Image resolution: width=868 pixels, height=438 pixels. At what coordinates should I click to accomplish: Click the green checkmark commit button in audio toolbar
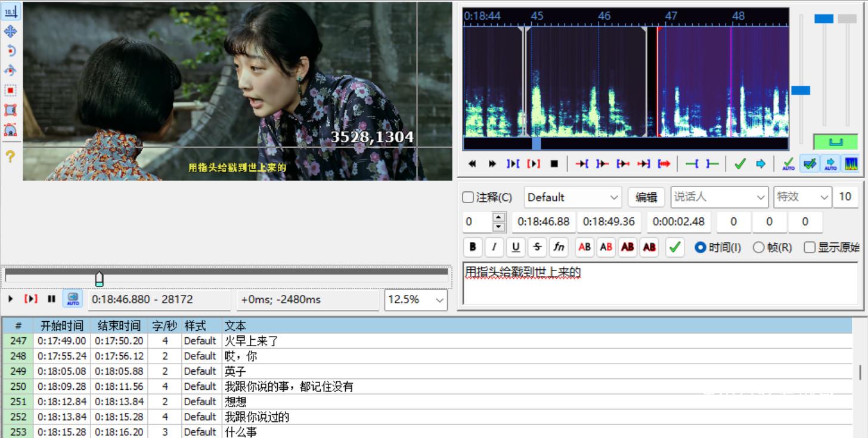(740, 164)
